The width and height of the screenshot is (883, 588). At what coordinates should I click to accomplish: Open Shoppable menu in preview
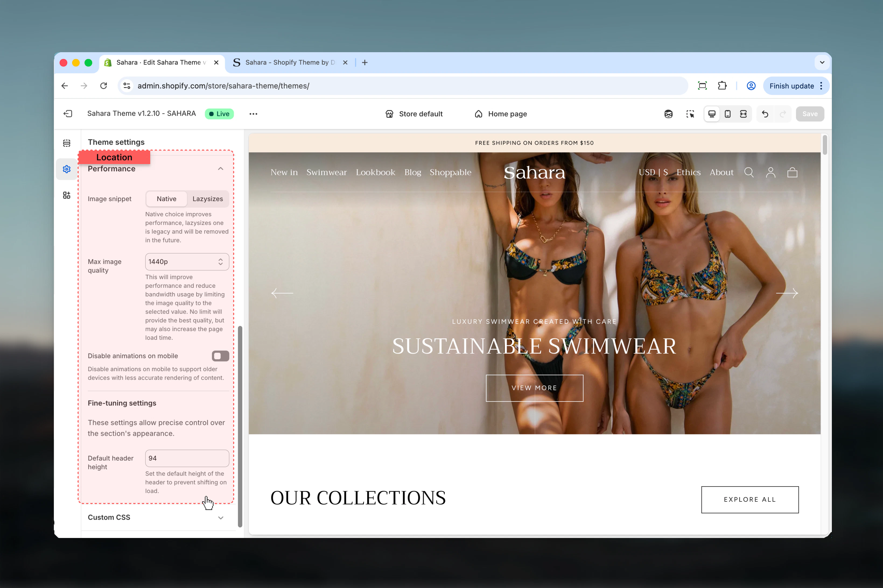pos(450,172)
